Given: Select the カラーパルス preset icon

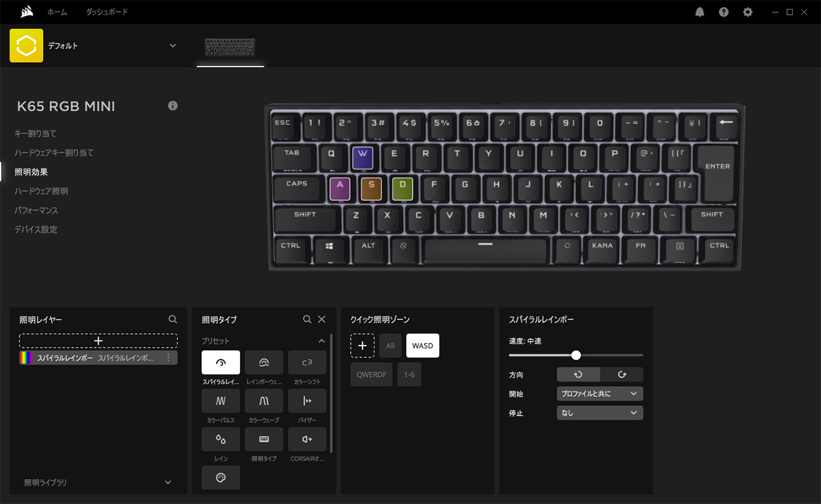Looking at the screenshot, I should pyautogui.click(x=221, y=401).
